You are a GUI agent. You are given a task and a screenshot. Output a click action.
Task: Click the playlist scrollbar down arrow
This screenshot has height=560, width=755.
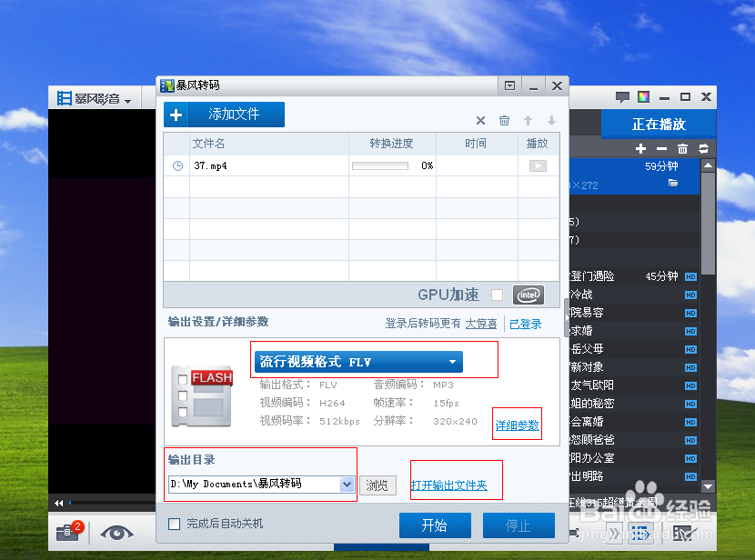click(708, 486)
